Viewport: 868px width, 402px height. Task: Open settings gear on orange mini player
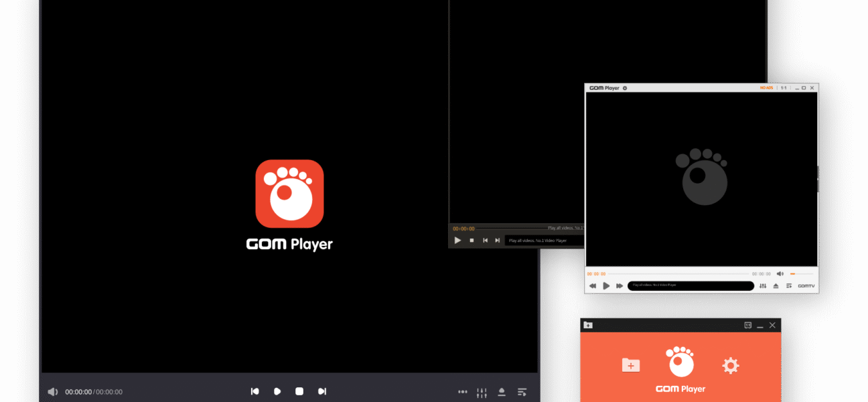(730, 365)
